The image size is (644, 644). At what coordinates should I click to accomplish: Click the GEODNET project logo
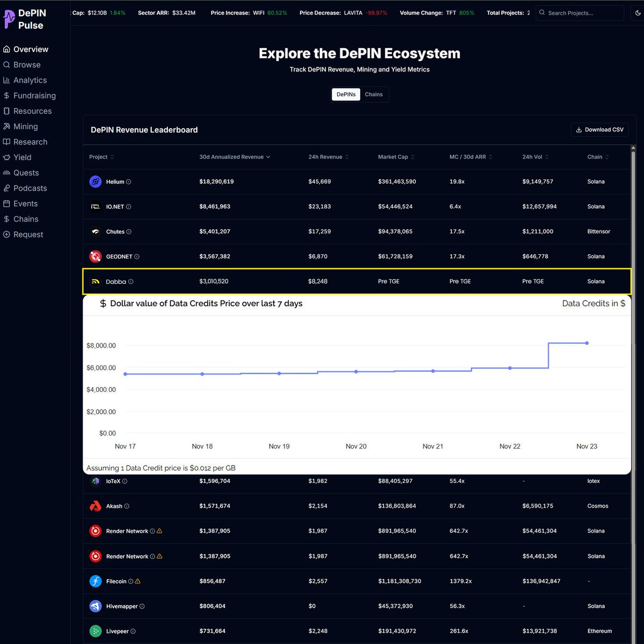96,257
